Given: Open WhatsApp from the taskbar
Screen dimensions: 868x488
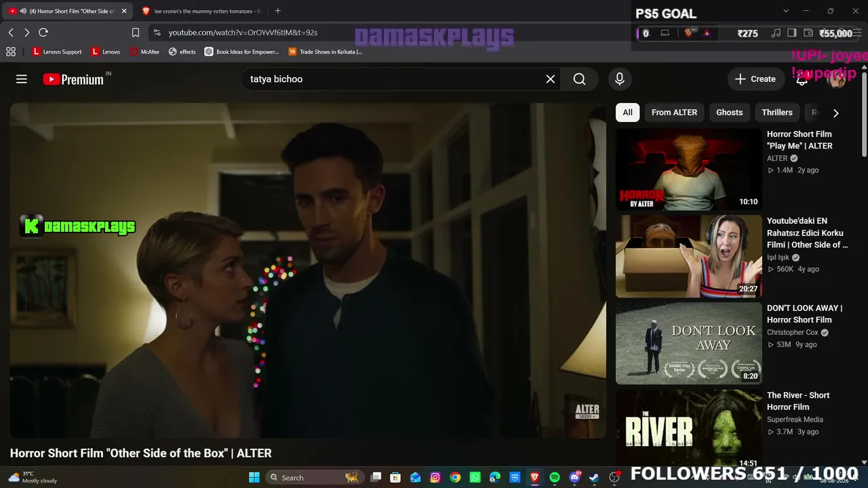Looking at the screenshot, I should click(475, 478).
